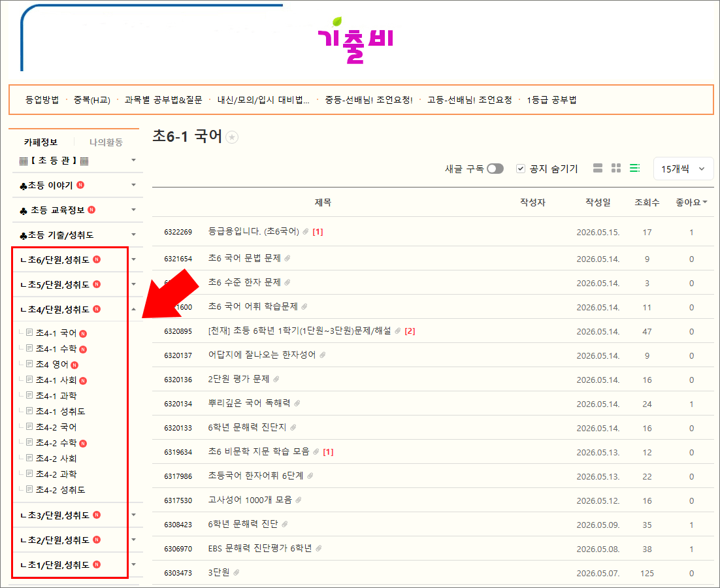This screenshot has width=720, height=588.
Task: Open the [천재] 초등 6학년 1학기 post
Action: click(x=300, y=331)
